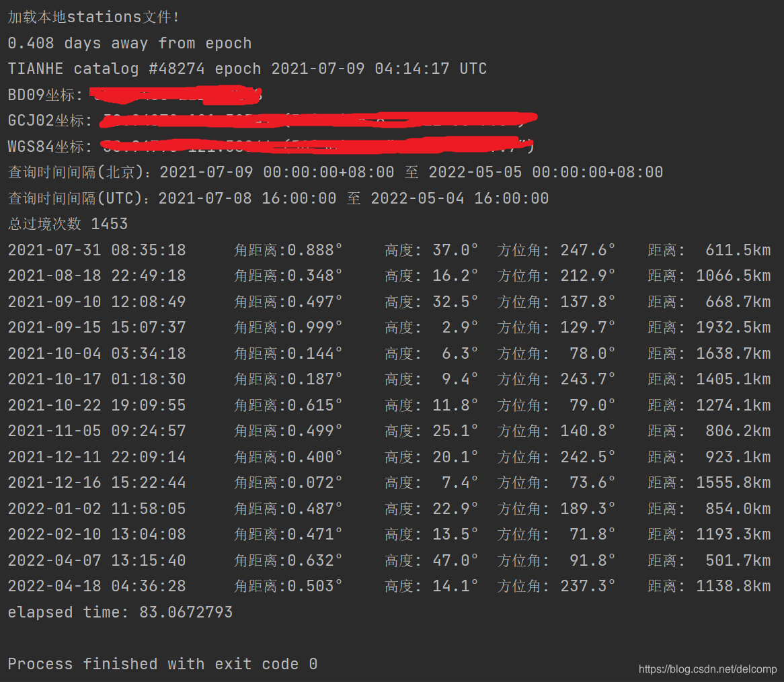Viewport: 784px width, 682px height.
Task: Click the '角距离:0.632°' value
Action: [x=288, y=560]
